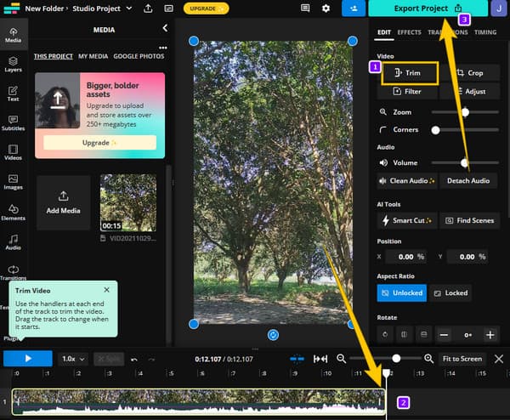
Task: Click the flip vertical icon under Rotate
Action: coord(424,334)
